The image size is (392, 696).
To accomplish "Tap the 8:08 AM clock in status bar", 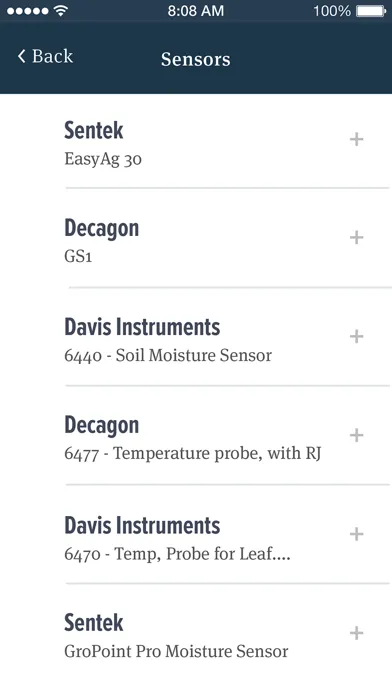I will (196, 11).
